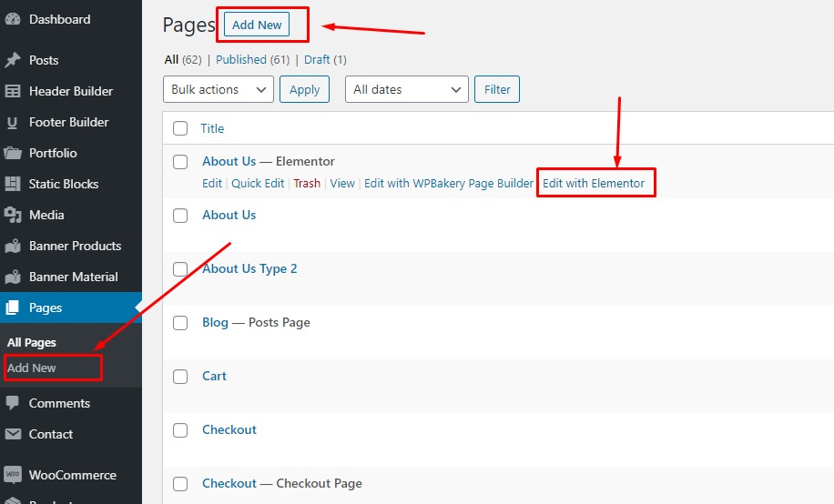
Task: Open Static Blocks menu item
Action: point(64,184)
